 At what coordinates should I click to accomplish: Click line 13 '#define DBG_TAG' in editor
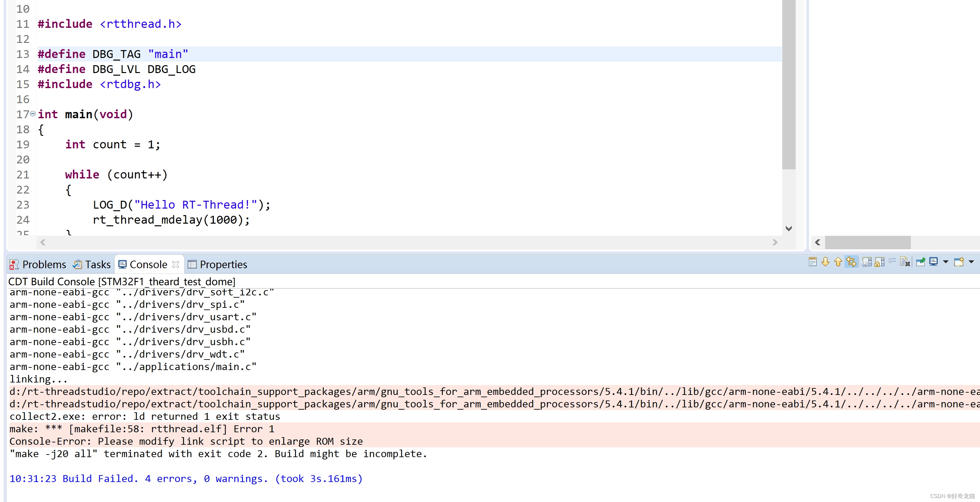(x=113, y=54)
